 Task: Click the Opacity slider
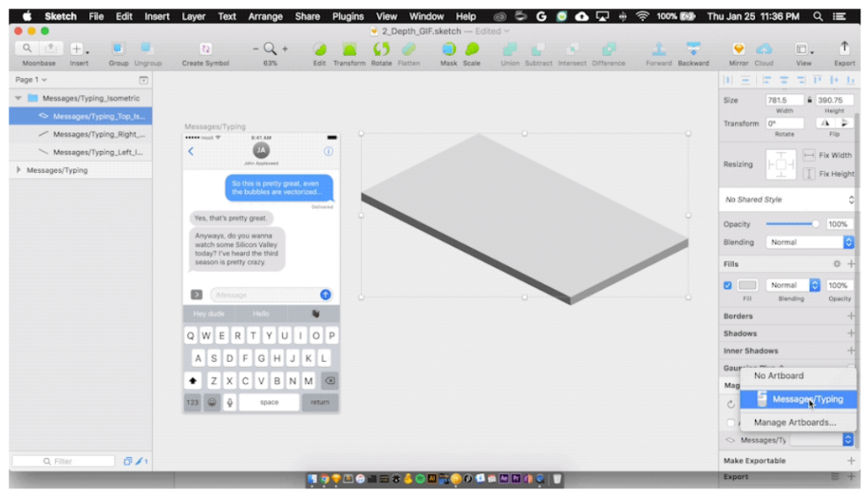[x=793, y=224]
